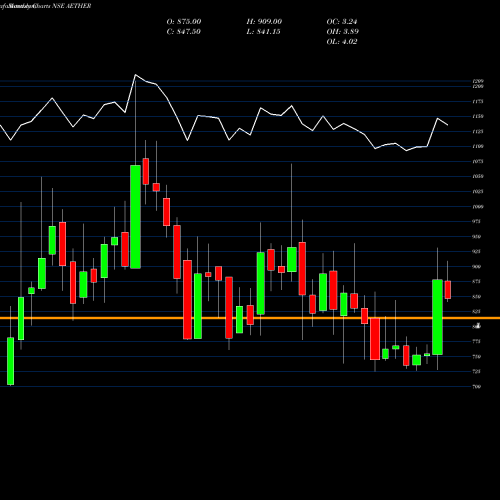The image size is (500, 500).
Task: Click the NSE AETHER chart title
Action: (x=72, y=6)
